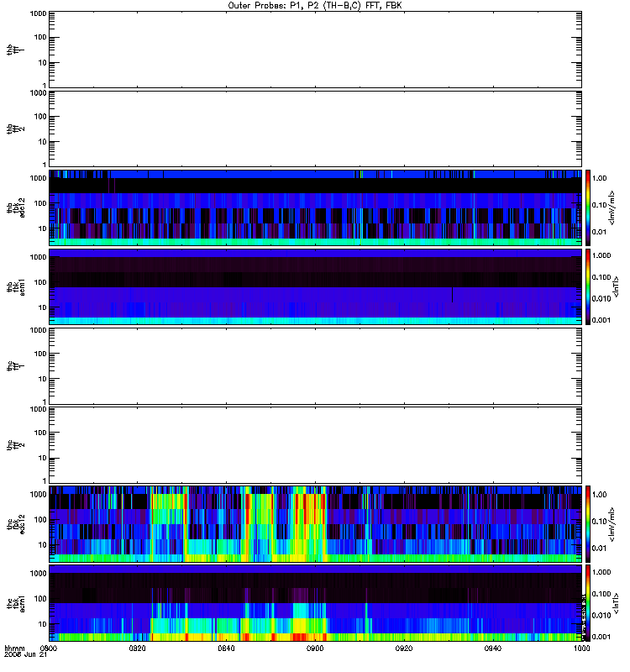Image resolution: width=630 pixels, height=672 pixels.
Task: Click the thc fbk edc12 spectrogram
Action: [x=315, y=523]
